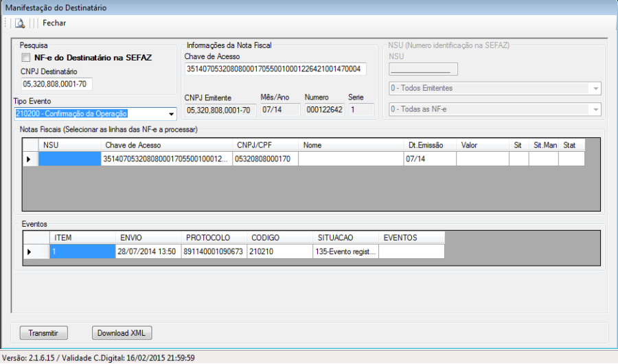Tick NF-e do Destinatário na SEFAZ checkbox
Screen dimensions: 618x364
click(26, 58)
